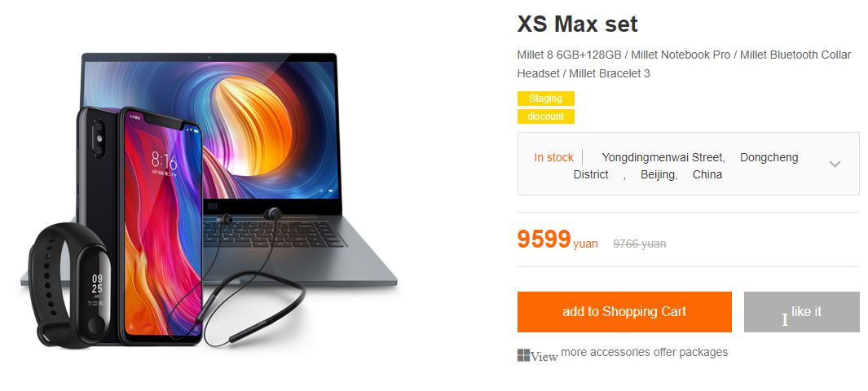This screenshot has width=868, height=391.
Task: Select the yellow discount tag
Action: click(546, 116)
